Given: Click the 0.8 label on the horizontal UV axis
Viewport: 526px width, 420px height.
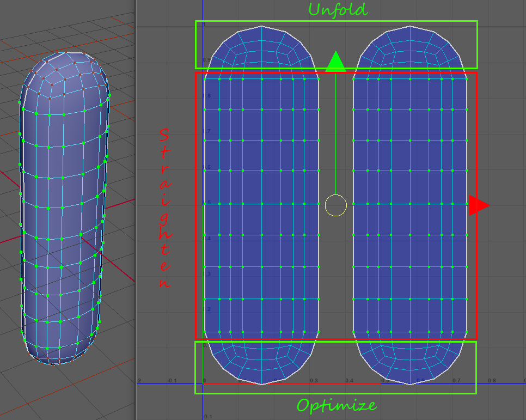Looking at the screenshot, I should click(x=492, y=381).
